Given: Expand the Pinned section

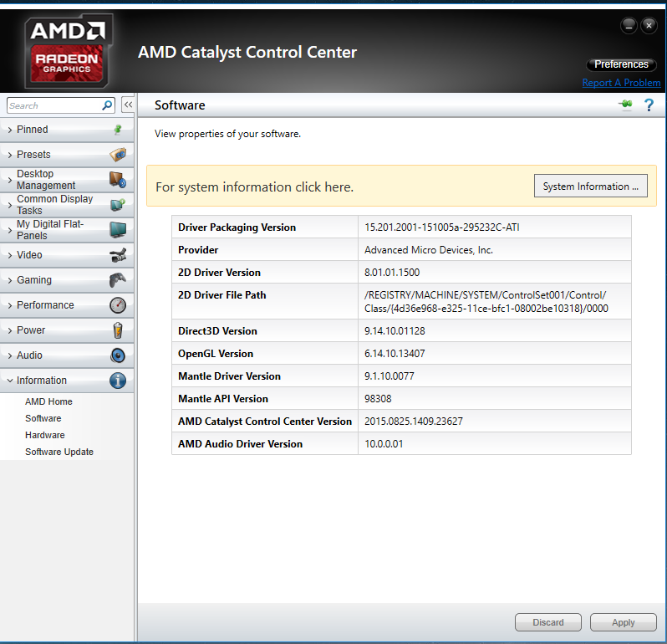Looking at the screenshot, I should pyautogui.click(x=33, y=130).
